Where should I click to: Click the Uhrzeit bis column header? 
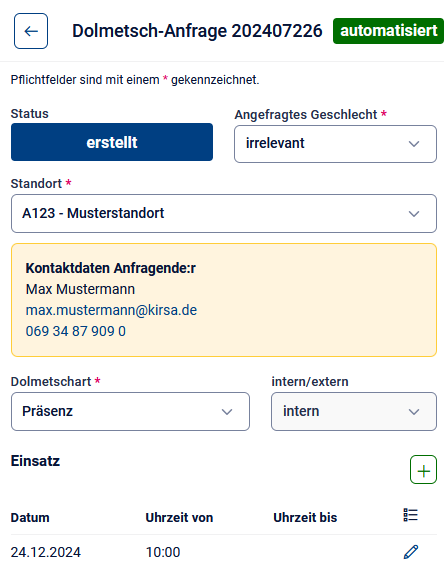point(305,518)
